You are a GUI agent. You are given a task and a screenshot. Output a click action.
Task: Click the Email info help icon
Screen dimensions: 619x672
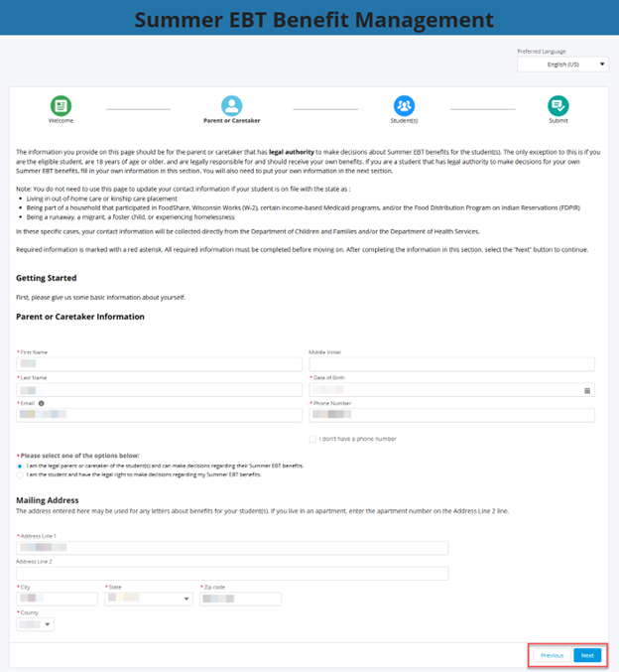pos(41,403)
